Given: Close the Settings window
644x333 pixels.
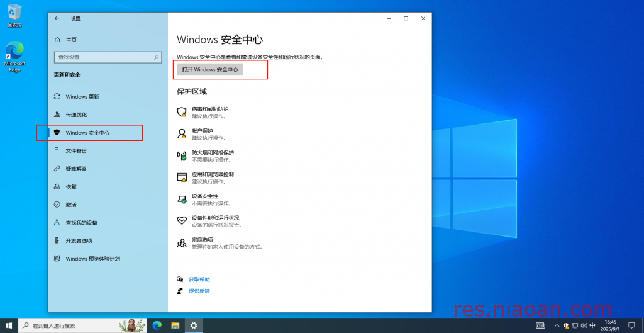Looking at the screenshot, I should click(x=423, y=18).
